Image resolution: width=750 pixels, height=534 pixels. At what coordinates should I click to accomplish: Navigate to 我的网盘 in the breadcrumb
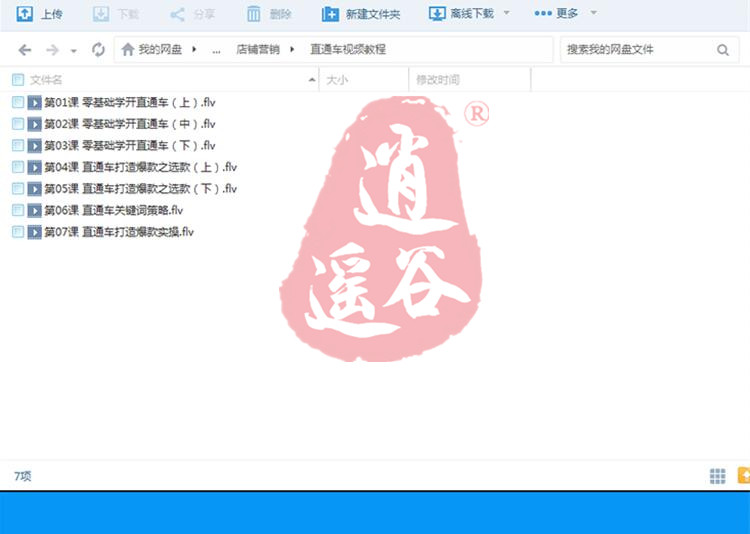pyautogui.click(x=160, y=49)
